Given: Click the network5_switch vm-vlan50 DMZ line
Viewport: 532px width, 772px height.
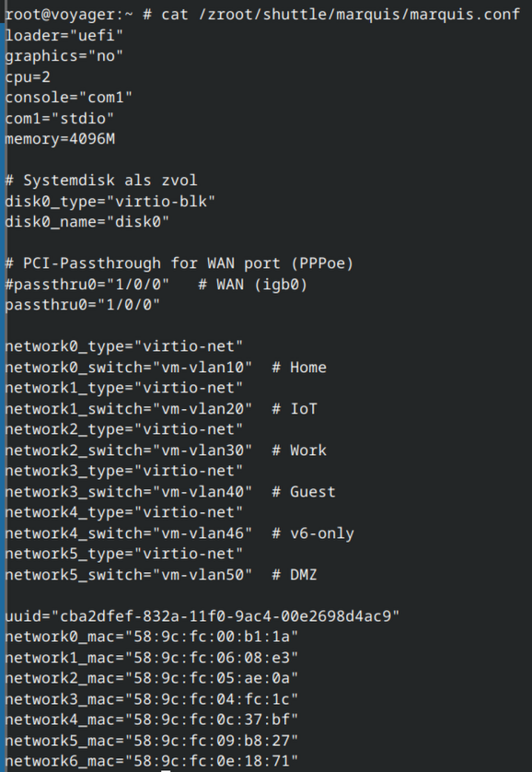Looking at the screenshot, I should [x=161, y=575].
